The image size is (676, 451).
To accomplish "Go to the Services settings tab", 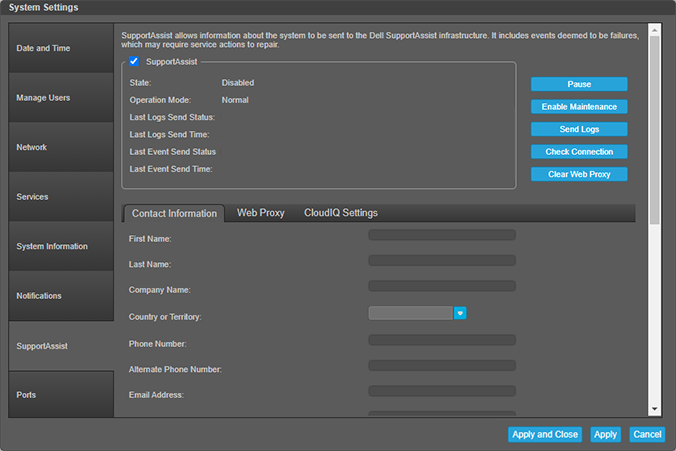I will click(x=61, y=197).
